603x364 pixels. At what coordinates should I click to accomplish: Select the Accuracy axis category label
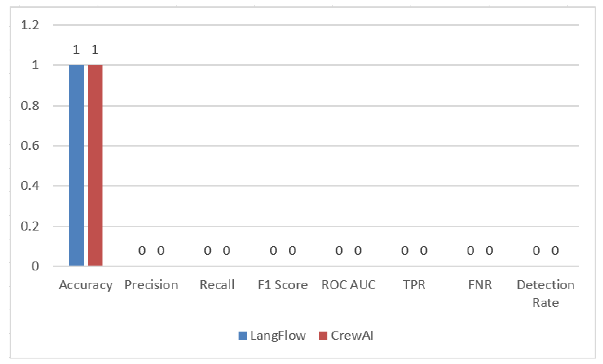[x=86, y=285]
